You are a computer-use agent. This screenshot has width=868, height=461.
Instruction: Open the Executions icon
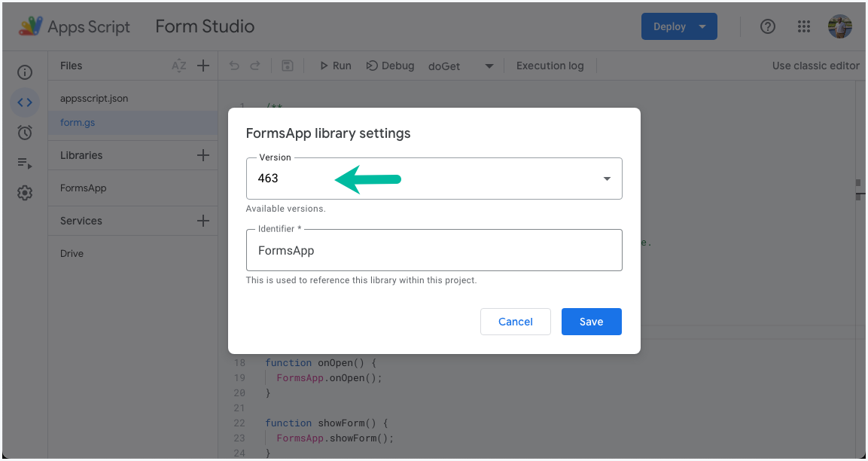click(25, 163)
